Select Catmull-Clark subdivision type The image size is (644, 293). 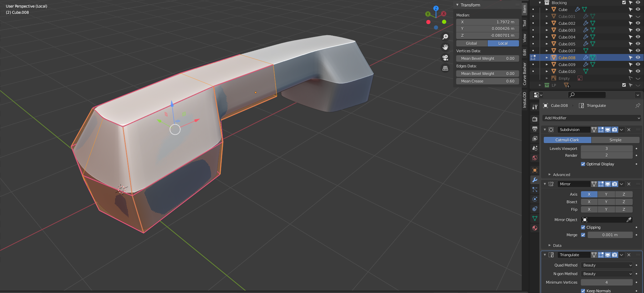(567, 140)
